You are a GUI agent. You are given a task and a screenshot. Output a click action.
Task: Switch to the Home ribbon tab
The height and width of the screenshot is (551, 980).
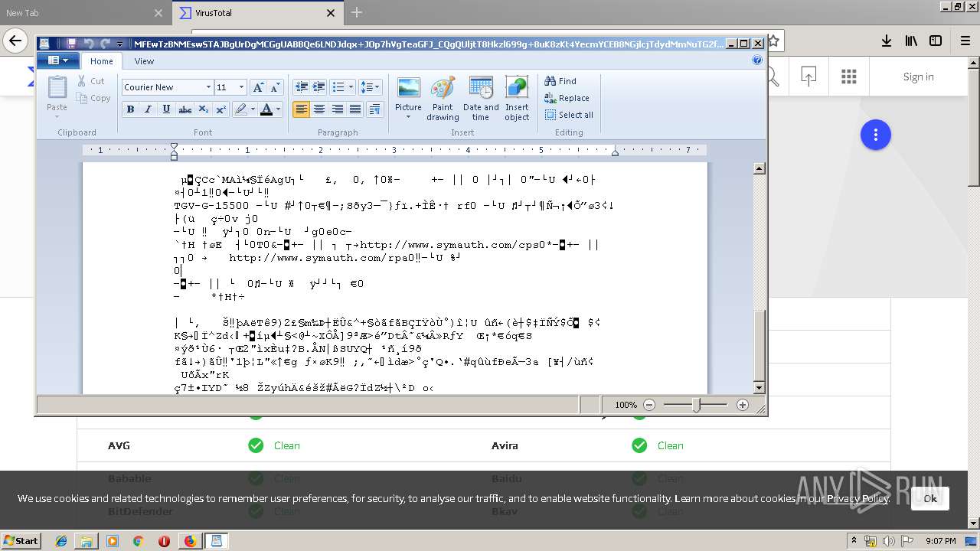tap(101, 61)
